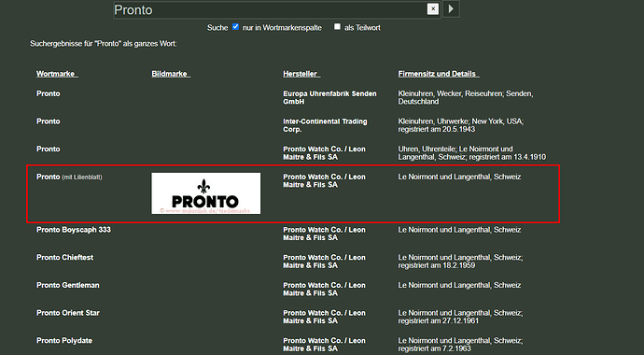Click 'Pronto Chieftest' entry
Image resolution: width=644 pixels, height=355 pixels.
click(65, 257)
